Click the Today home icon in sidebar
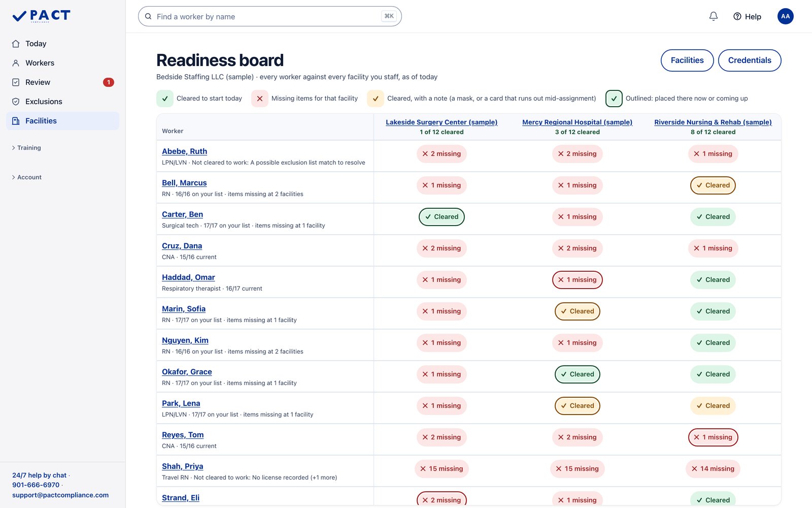This screenshot has height=508, width=812. click(16, 44)
